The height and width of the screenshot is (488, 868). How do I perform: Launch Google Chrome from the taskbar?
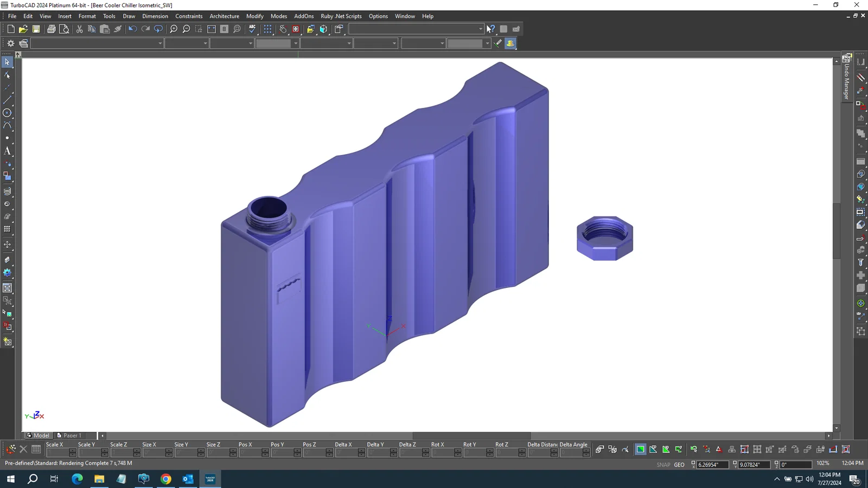[166, 479]
